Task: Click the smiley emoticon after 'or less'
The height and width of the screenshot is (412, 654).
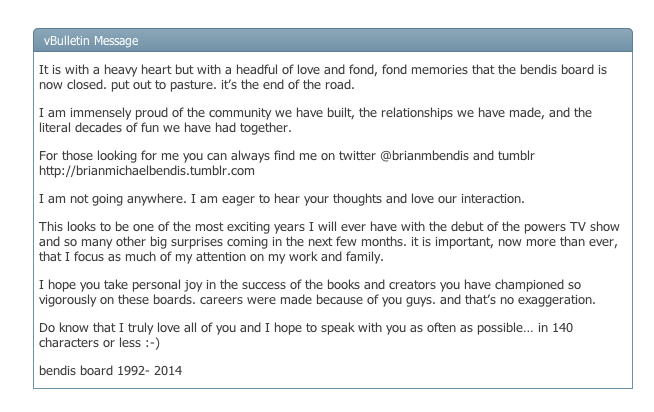Action: (152, 343)
